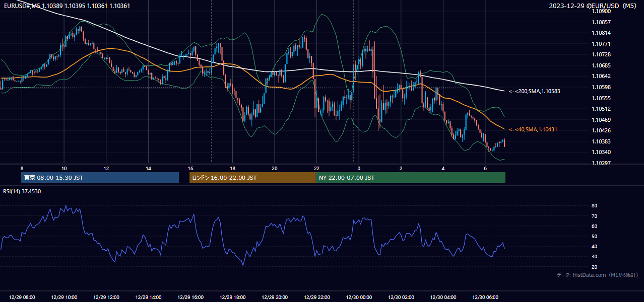Click price axis value 1.10469
This screenshot has width=644, height=302.
click(x=602, y=120)
